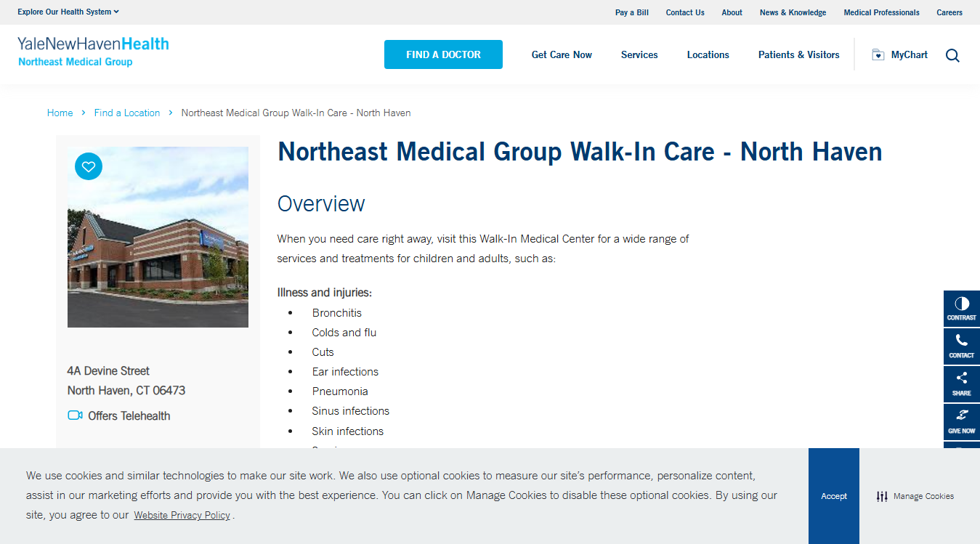The height and width of the screenshot is (544, 980).
Task: Click Manage Cookies text
Action: [x=923, y=496]
